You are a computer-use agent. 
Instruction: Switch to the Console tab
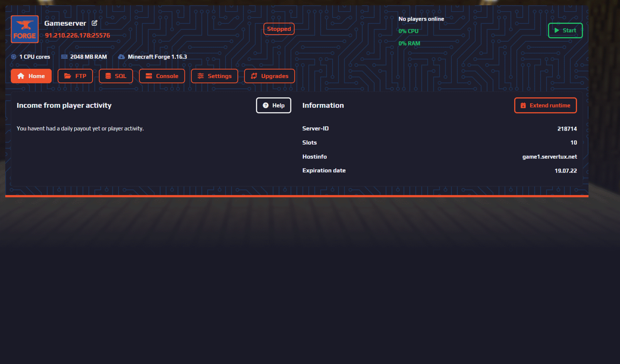162,76
